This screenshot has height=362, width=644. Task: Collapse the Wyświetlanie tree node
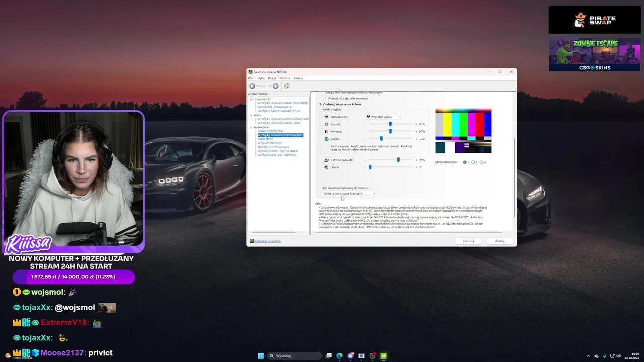point(251,127)
